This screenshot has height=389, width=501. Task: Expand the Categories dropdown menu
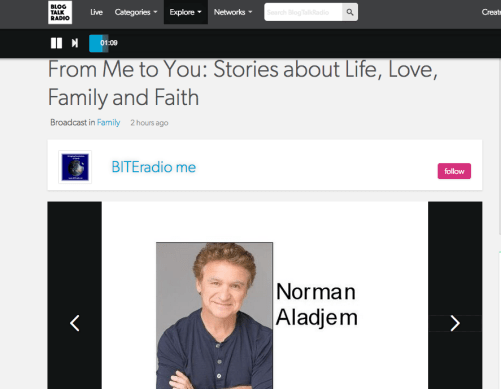point(136,12)
